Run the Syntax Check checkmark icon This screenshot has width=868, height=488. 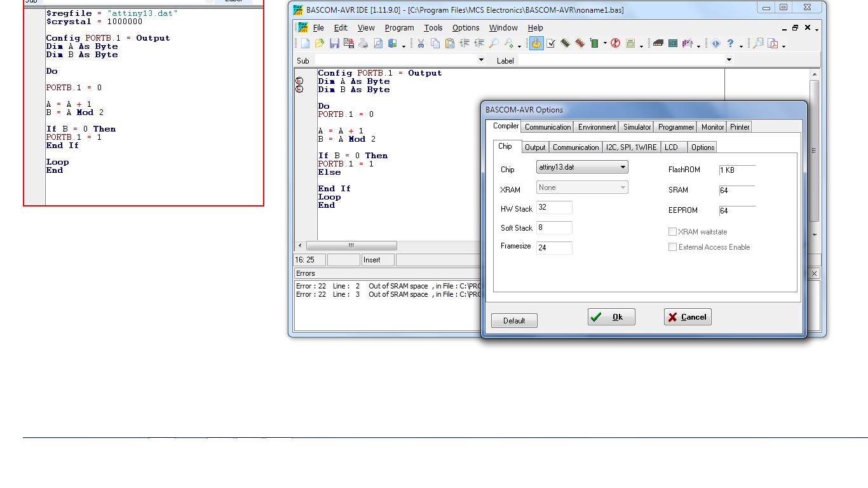[551, 43]
